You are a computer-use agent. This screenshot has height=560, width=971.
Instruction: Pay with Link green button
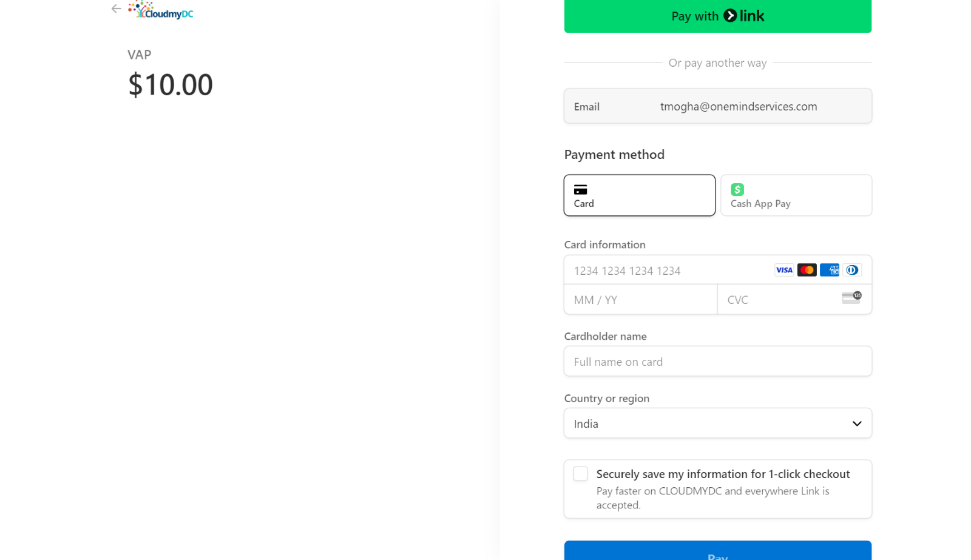tap(717, 16)
